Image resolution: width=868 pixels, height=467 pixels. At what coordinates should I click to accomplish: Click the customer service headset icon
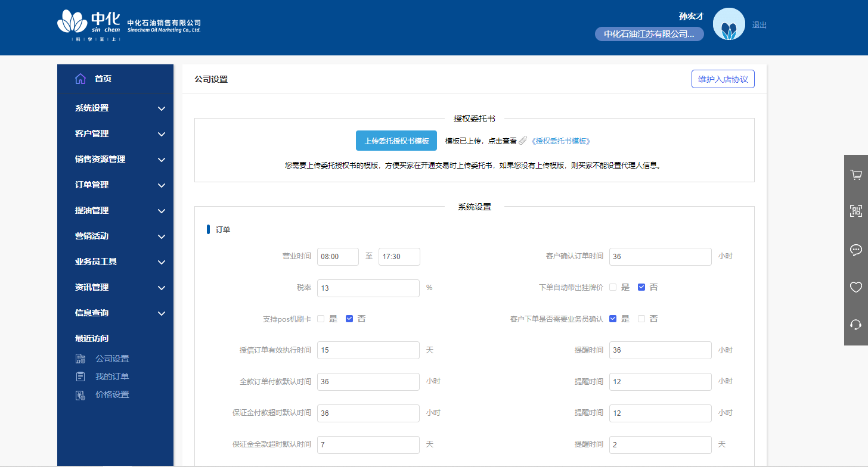tap(856, 325)
